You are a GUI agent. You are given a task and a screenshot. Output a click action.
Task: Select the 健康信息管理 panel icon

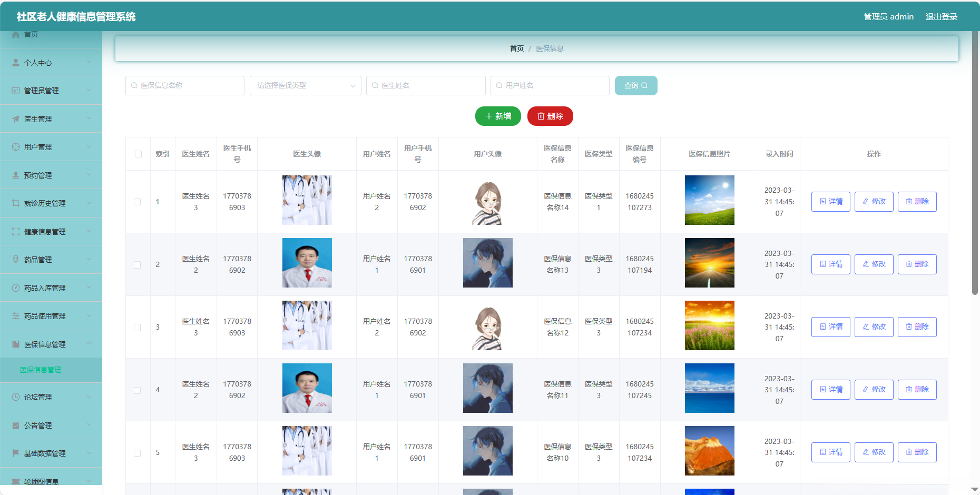[x=15, y=231]
